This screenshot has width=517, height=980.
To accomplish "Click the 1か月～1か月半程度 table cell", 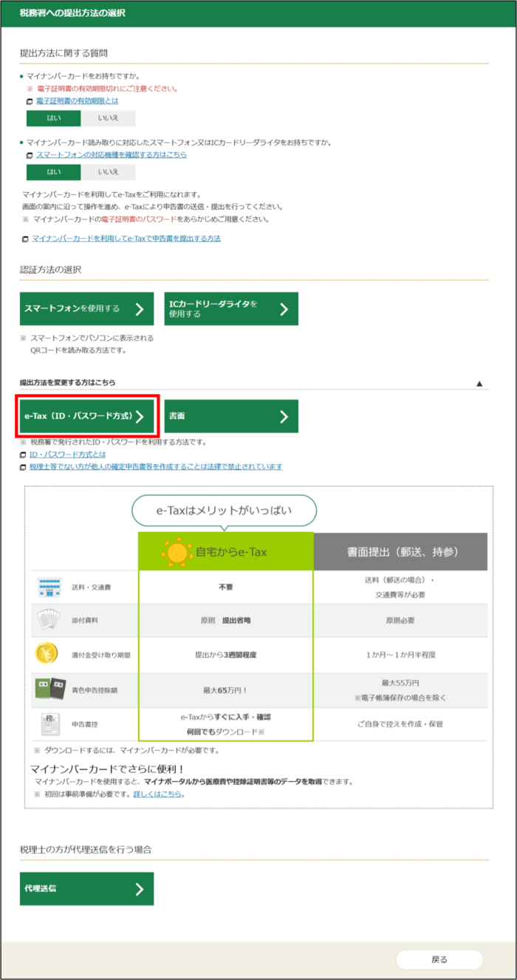I will [401, 655].
